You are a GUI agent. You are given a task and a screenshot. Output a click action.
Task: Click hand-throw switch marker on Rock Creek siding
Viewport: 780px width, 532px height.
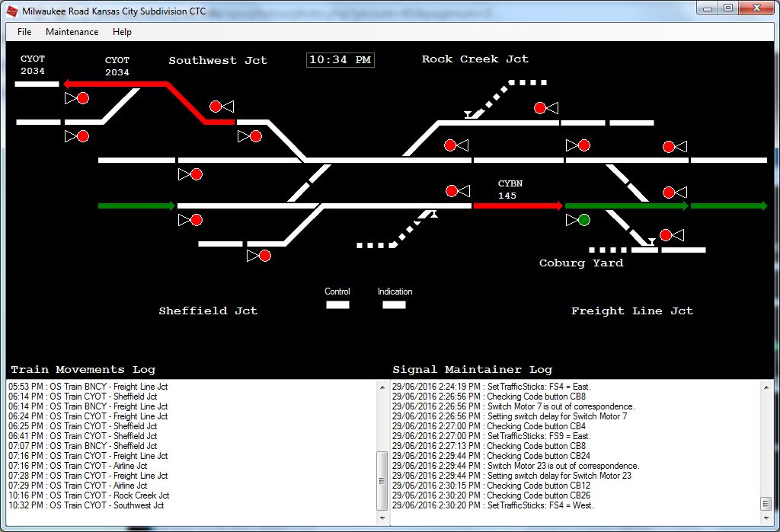coord(468,115)
